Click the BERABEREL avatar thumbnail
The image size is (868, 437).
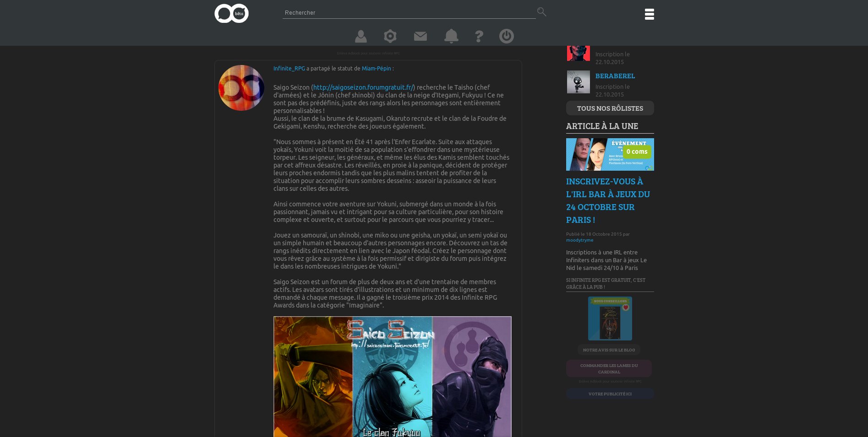coord(579,82)
